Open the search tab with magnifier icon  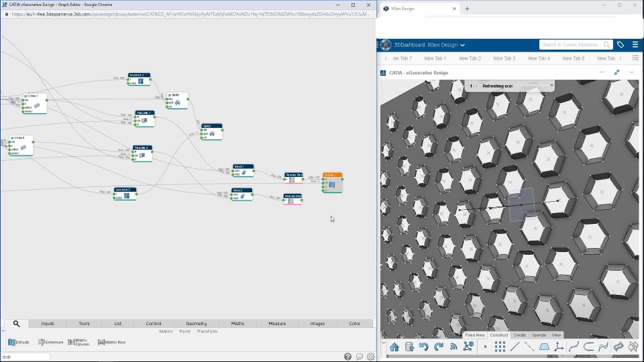[16, 323]
